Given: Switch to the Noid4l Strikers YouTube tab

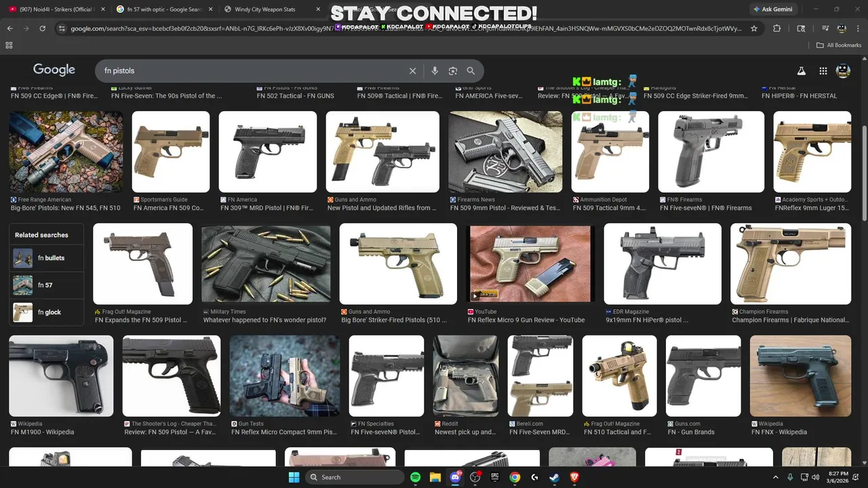Looking at the screenshot, I should [57, 9].
